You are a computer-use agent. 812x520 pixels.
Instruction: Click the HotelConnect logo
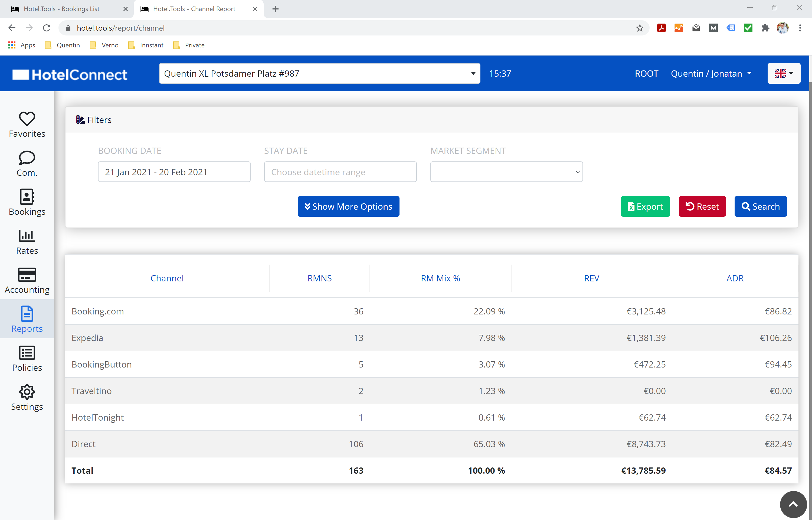click(x=70, y=75)
